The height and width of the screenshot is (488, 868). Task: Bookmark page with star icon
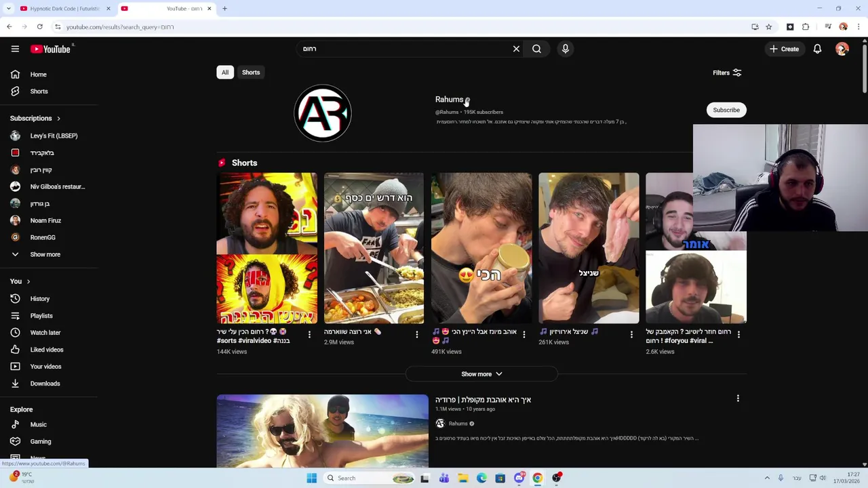pyautogui.click(x=768, y=27)
